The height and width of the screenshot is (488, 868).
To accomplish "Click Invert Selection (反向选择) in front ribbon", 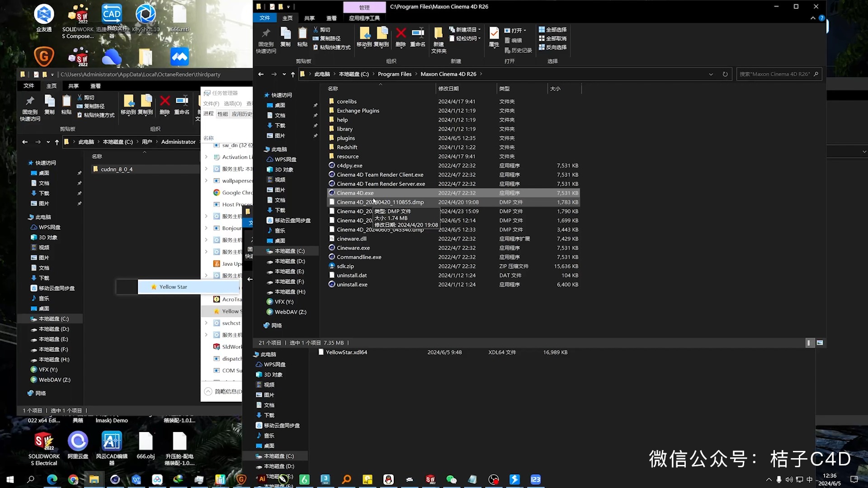I will click(552, 47).
